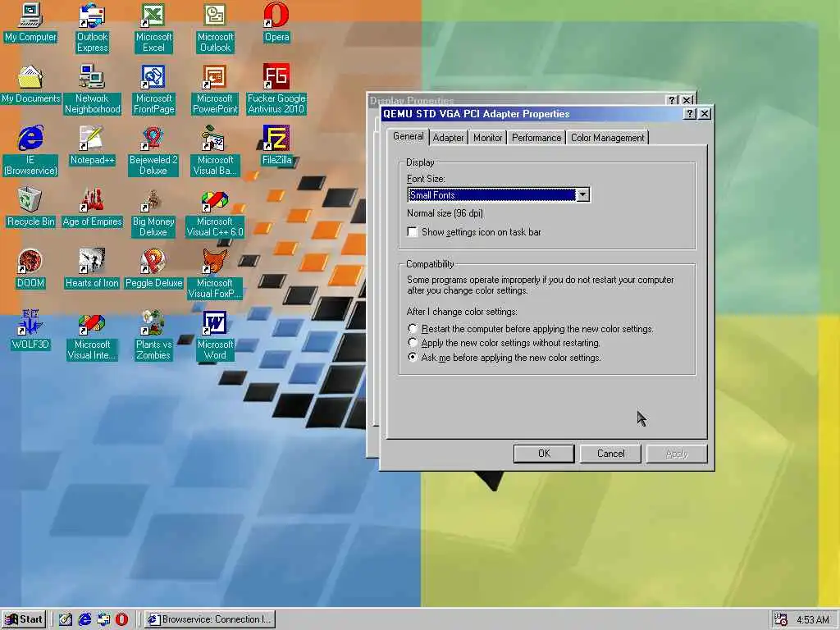Launch Age of Empires shortcut
Screen dimensions: 840x630
click(x=92, y=208)
